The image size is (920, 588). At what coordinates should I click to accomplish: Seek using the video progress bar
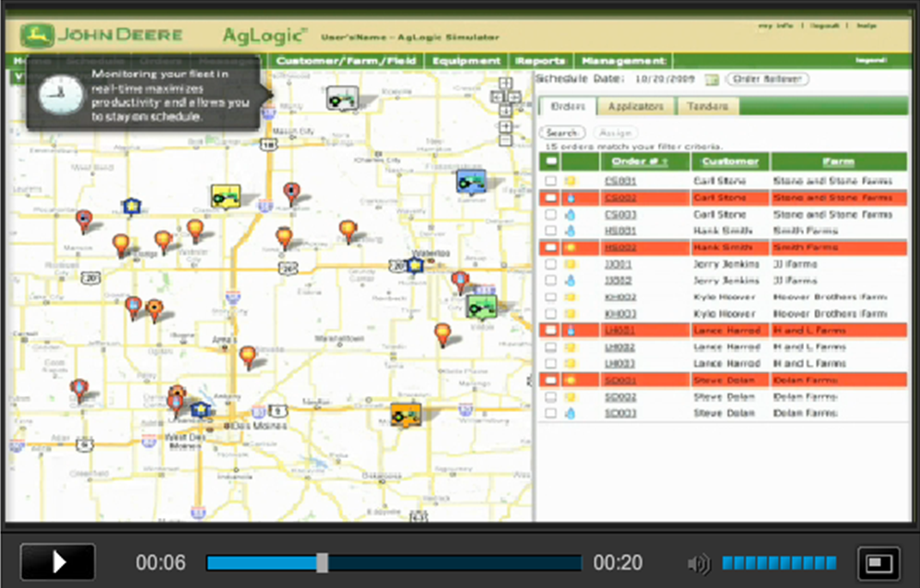394,563
